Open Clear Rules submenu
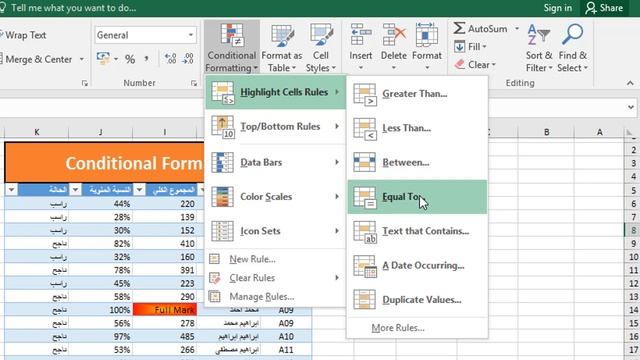The width and height of the screenshot is (640, 360). point(276,278)
